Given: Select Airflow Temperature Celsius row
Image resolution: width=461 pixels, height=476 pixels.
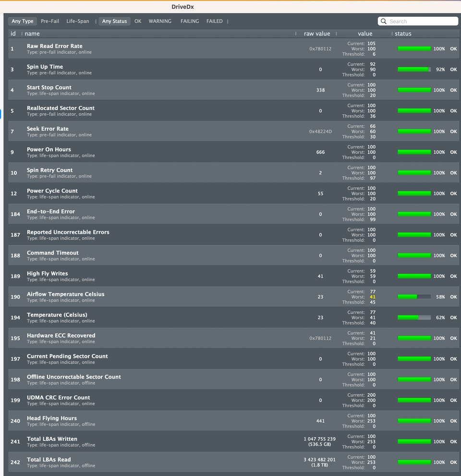Looking at the screenshot, I should (233, 296).
